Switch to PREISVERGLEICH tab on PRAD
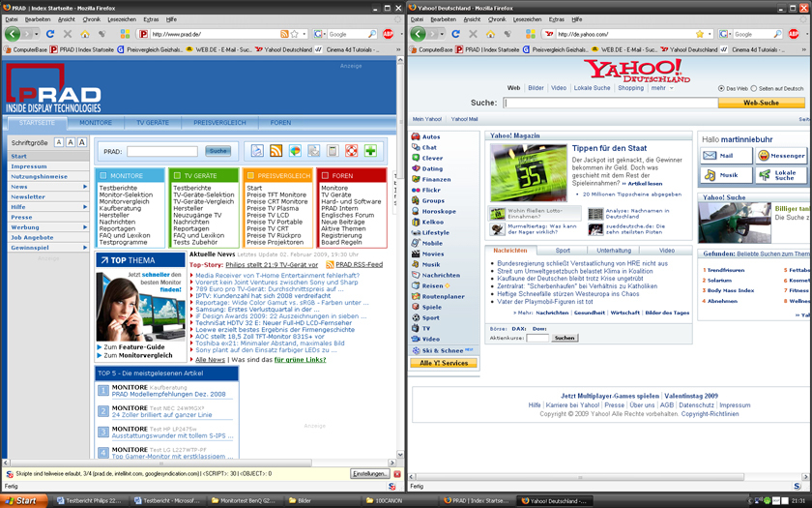This screenshot has height=508, width=812. (219, 123)
